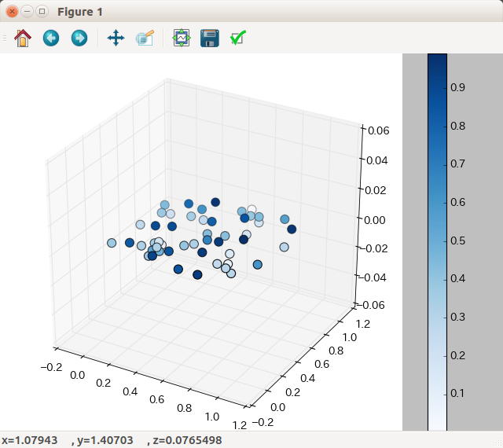
Task: Maximize the Figure 1 window
Action: (x=42, y=12)
